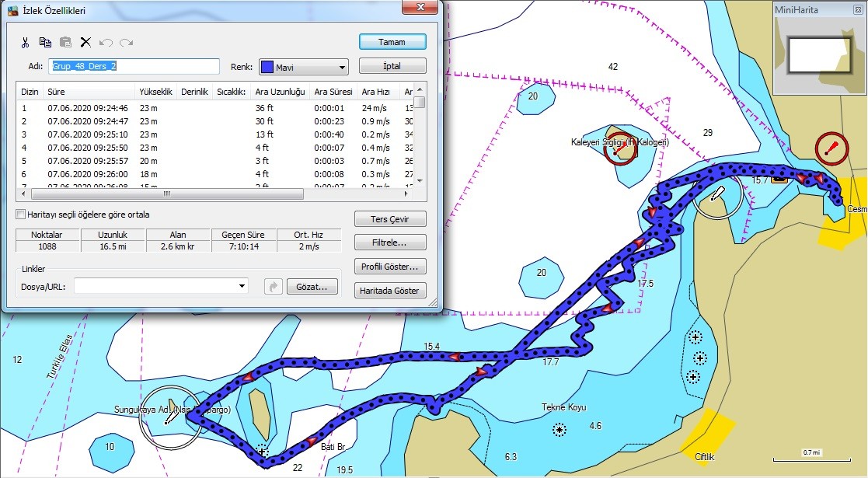Close the MiniHarita panel
This screenshot has height=478, width=868.
point(858,9)
